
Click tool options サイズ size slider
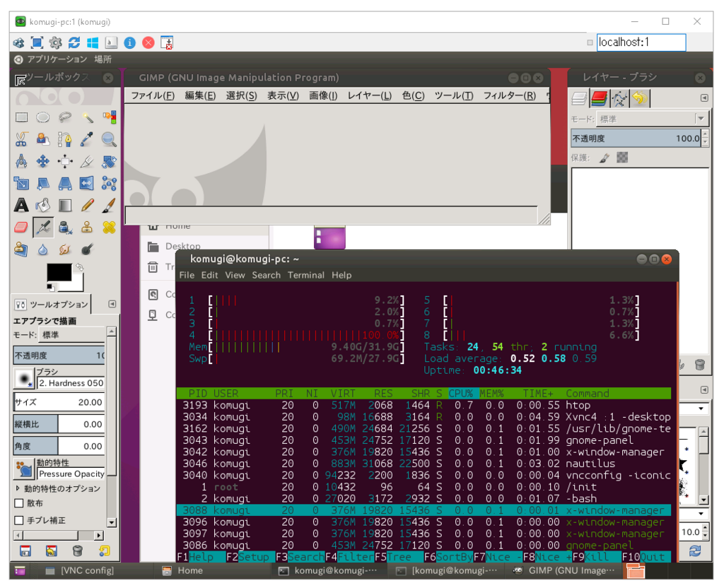59,402
